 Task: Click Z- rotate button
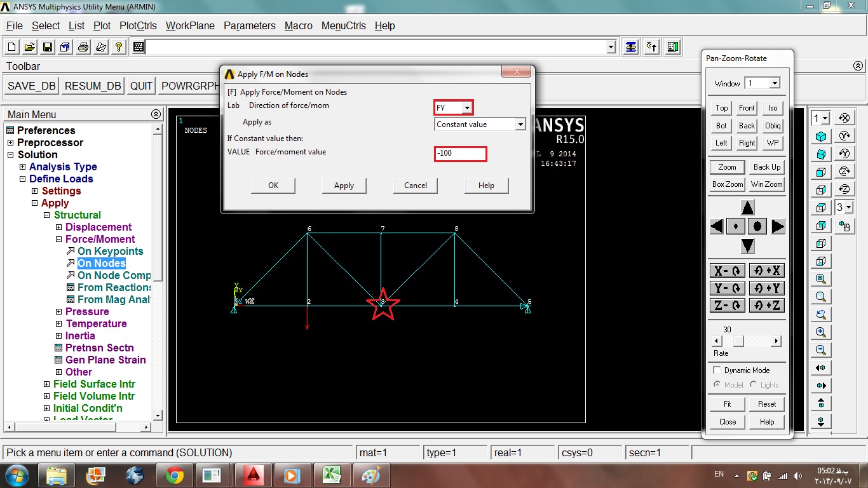tap(727, 305)
